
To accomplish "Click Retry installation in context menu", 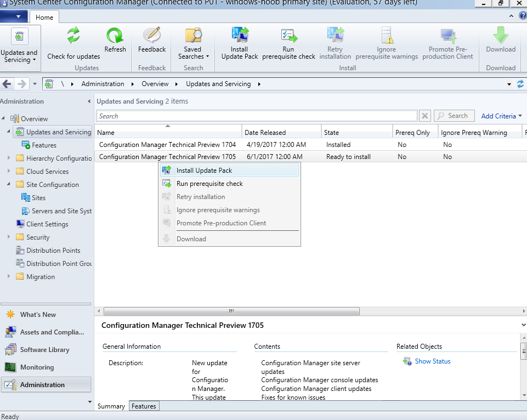I will 230,196.
